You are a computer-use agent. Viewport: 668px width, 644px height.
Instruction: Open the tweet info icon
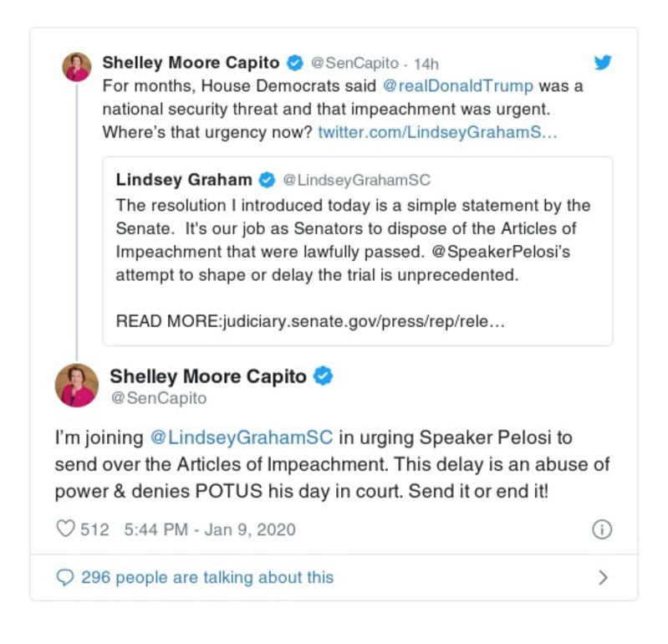601,529
